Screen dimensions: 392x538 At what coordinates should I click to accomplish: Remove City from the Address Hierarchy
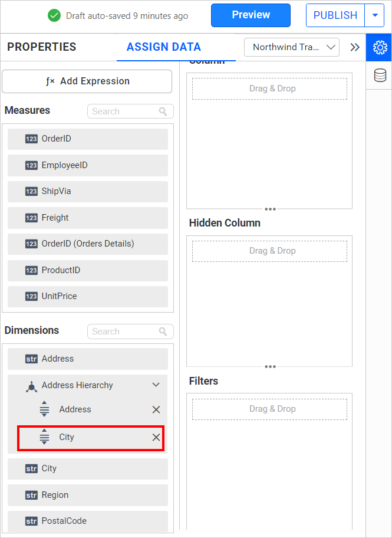156,437
